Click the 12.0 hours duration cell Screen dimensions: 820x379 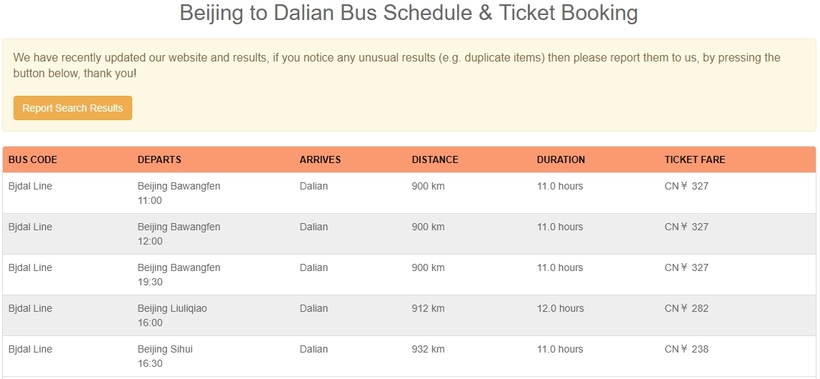coord(560,308)
